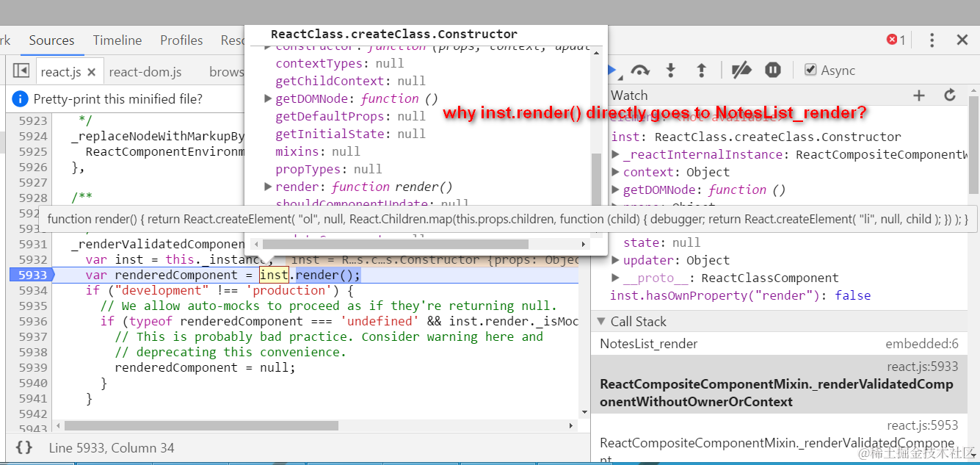This screenshot has height=465, width=980.
Task: Pretty-print braces icon in status bar
Action: click(x=24, y=447)
